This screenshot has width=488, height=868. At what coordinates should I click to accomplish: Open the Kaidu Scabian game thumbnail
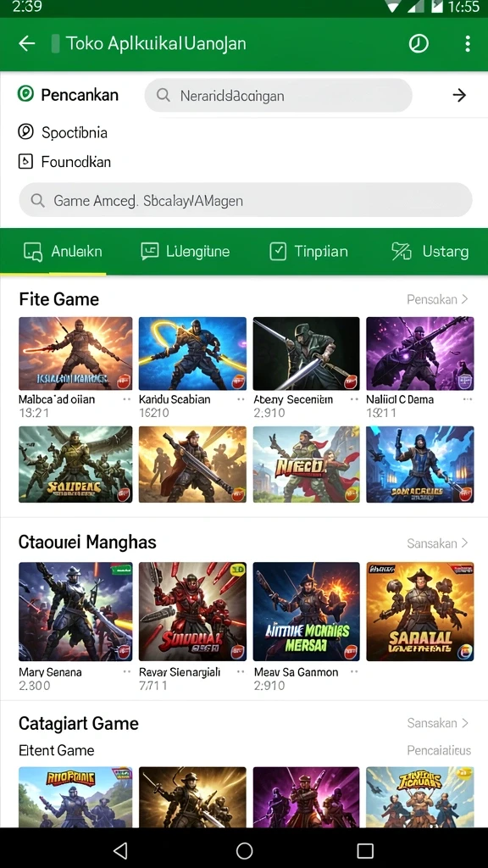(192, 353)
